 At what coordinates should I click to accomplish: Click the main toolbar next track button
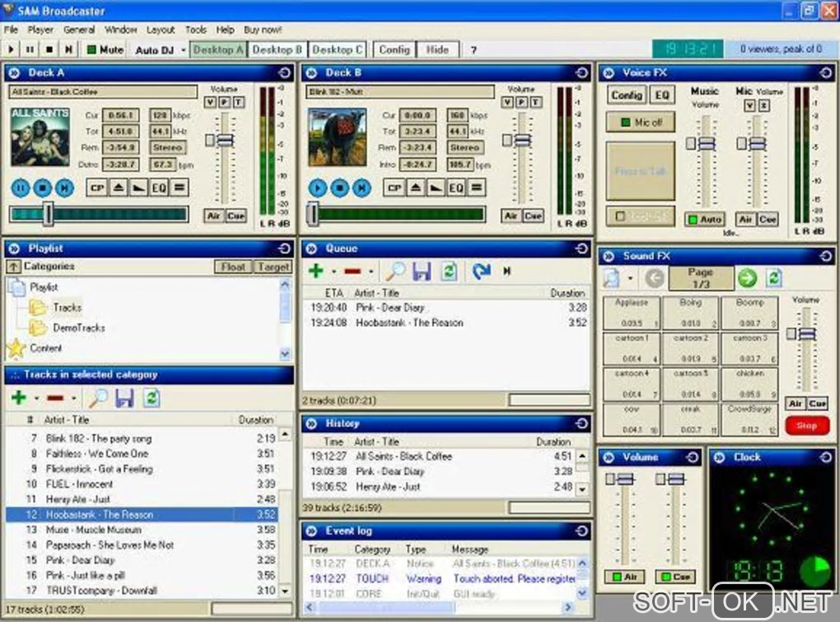coord(68,49)
